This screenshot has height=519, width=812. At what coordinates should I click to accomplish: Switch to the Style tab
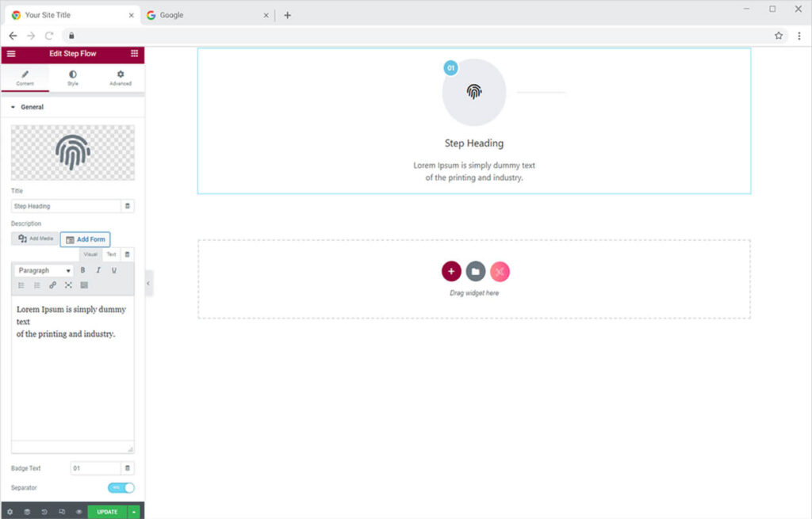click(73, 78)
